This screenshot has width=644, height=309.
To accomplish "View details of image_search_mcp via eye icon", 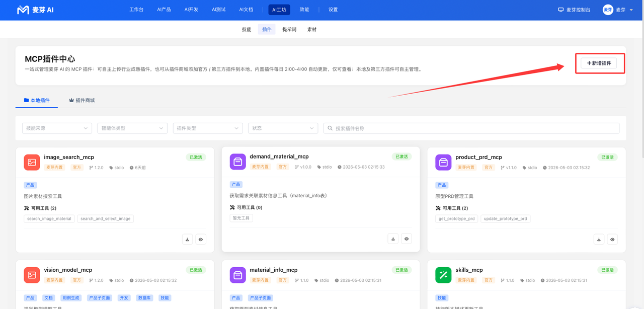I will coord(201,239).
